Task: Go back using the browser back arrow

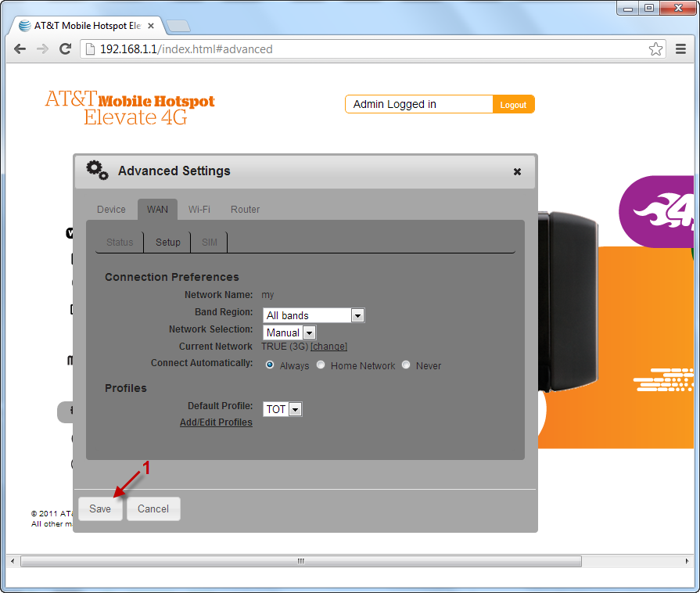Action: point(20,49)
